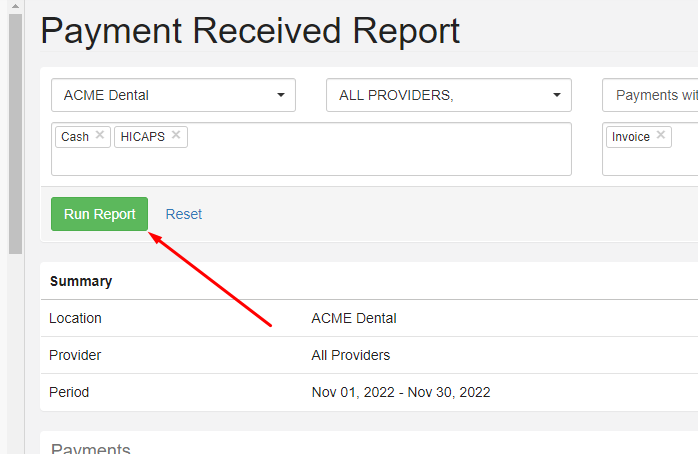Click the Provider row label
The image size is (698, 454).
pos(75,355)
